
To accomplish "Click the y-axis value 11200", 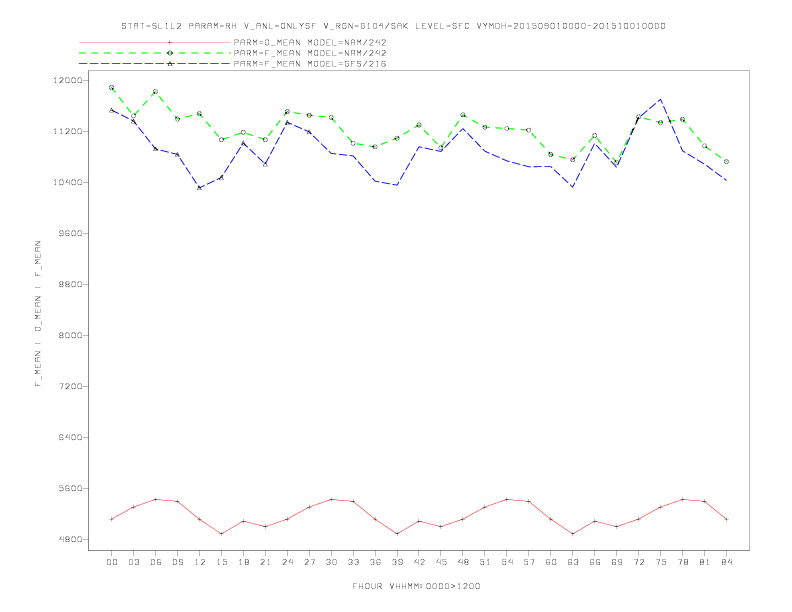I will point(68,131).
